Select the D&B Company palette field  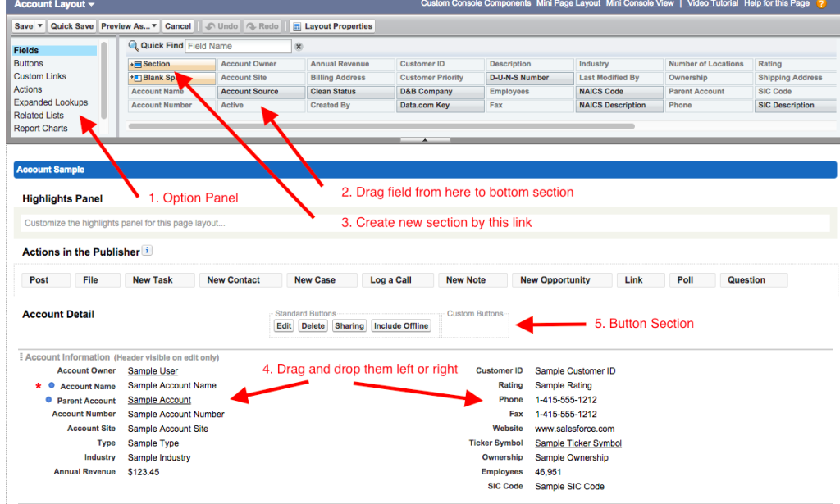(x=441, y=92)
